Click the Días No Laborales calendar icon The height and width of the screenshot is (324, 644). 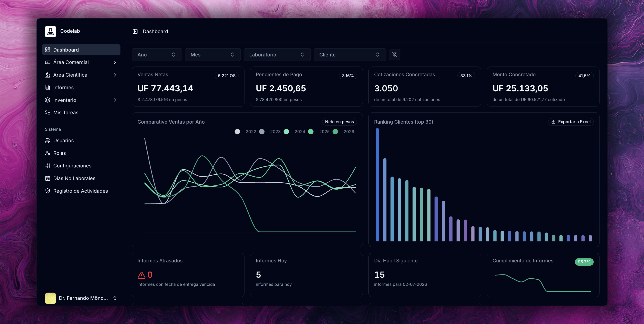48,178
